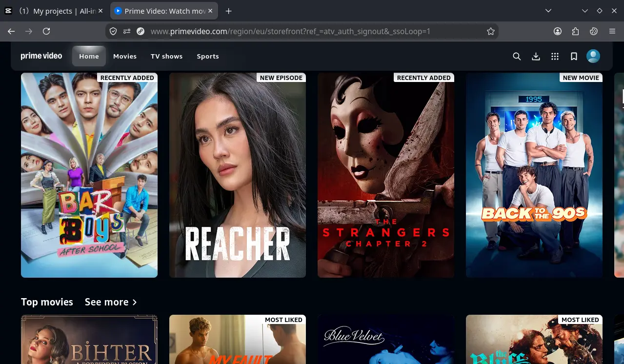This screenshot has width=624, height=364.
Task: Open the Bar Boys After School poster
Action: pos(89,175)
